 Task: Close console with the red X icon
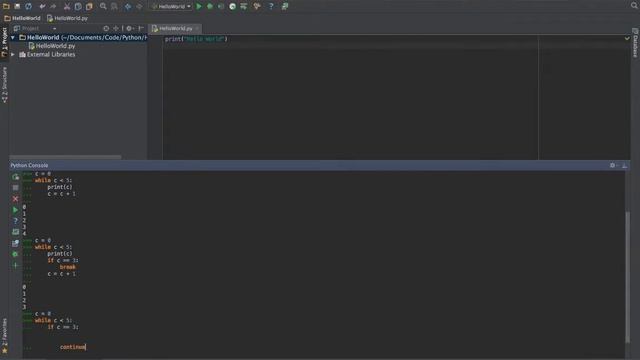tap(16, 199)
